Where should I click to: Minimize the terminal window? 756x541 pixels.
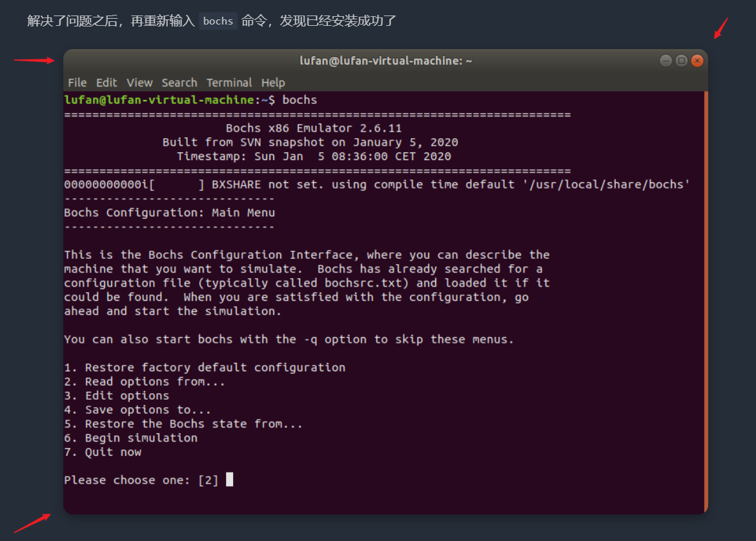[x=666, y=61]
